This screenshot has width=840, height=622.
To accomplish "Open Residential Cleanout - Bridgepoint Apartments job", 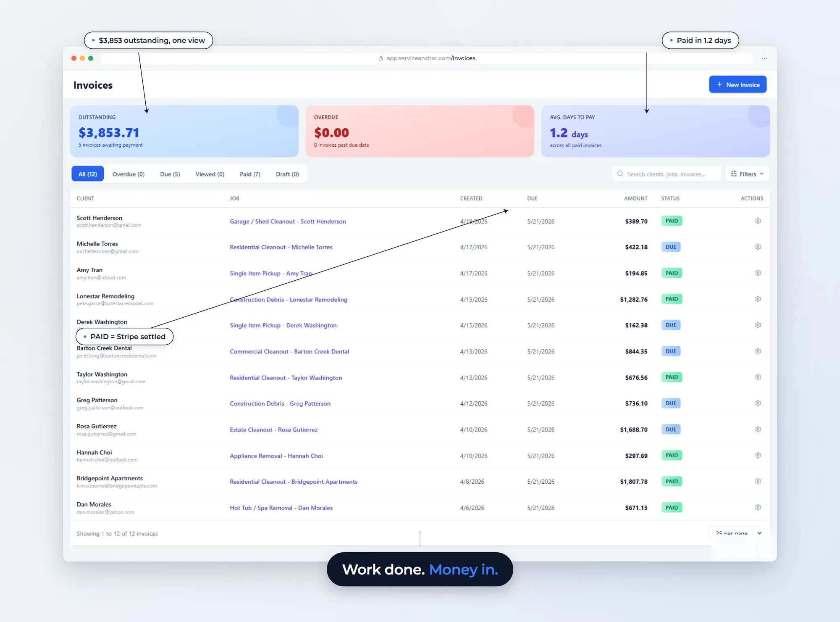I will pos(294,482).
